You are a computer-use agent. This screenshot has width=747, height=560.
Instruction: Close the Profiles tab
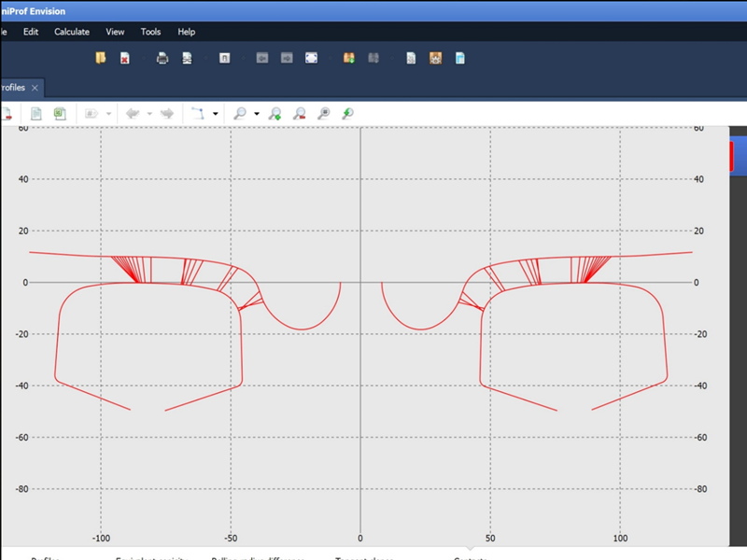(35, 88)
